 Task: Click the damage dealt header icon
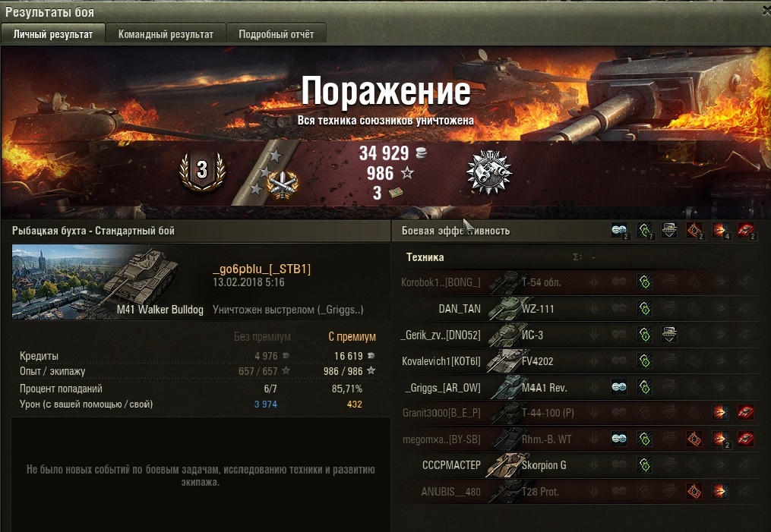(x=720, y=230)
